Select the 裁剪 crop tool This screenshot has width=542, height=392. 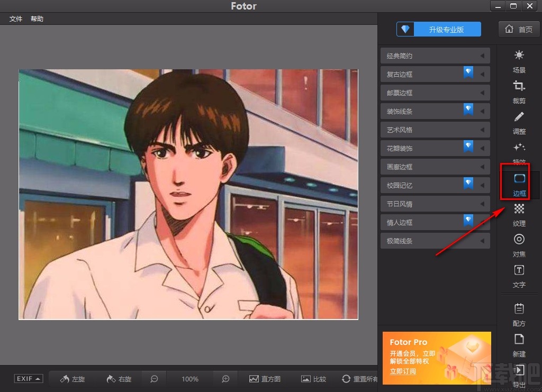(x=519, y=92)
